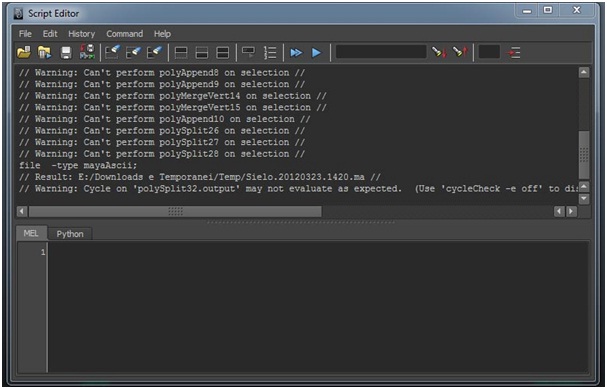This screenshot has width=607, height=389.
Task: Click the 'file -type mayaAscii;' line
Action: pyautogui.click(x=78, y=166)
